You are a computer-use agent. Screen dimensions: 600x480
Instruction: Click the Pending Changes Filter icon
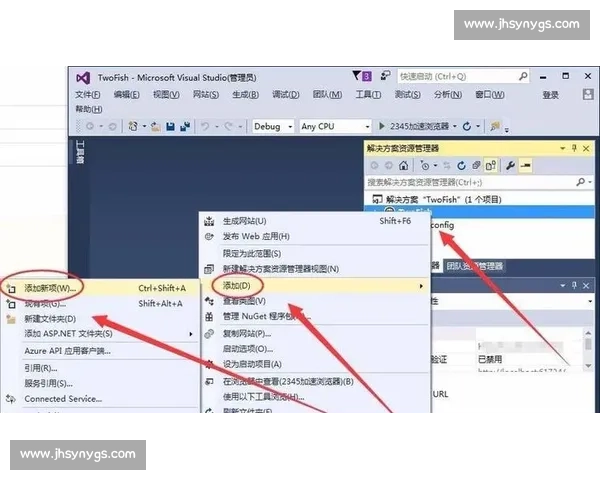[425, 165]
